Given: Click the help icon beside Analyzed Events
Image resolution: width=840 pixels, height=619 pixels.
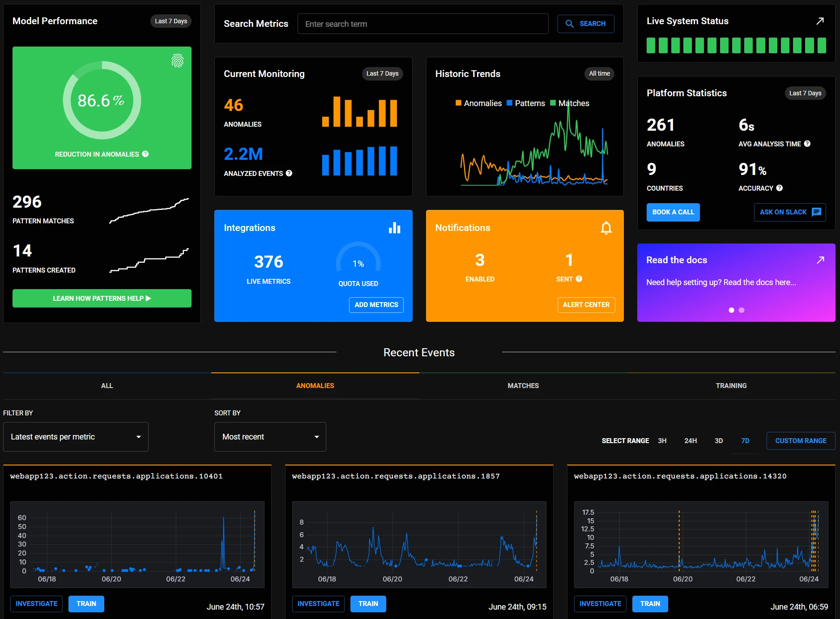Looking at the screenshot, I should (289, 173).
